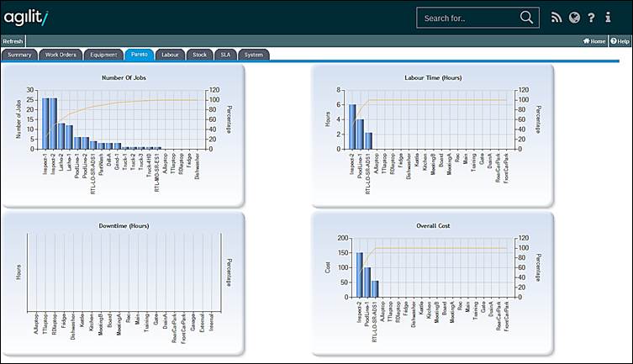Screen dimensions: 633x364
Task: Open the Work Orders tab
Action: tap(61, 55)
